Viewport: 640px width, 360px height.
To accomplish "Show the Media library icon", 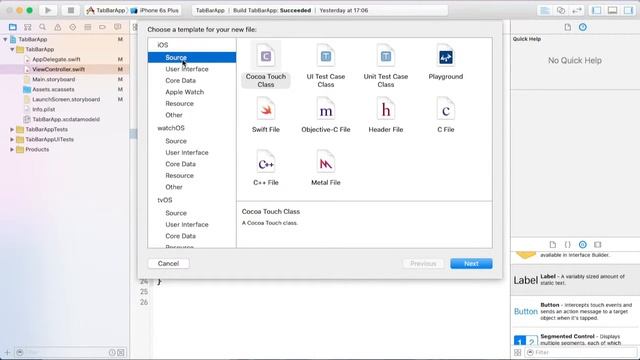I will click(x=598, y=244).
